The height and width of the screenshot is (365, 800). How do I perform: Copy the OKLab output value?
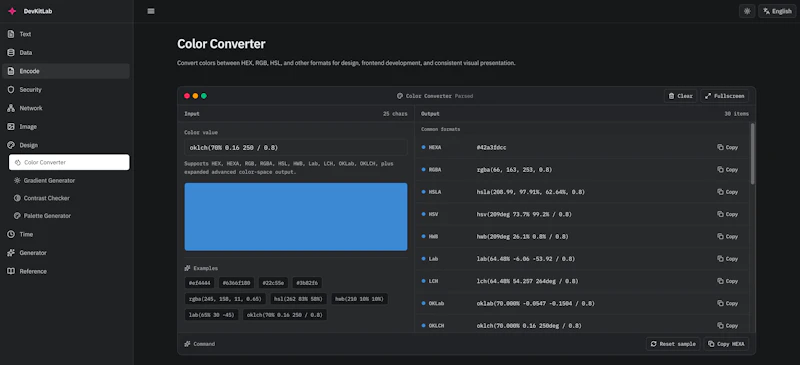[728, 303]
